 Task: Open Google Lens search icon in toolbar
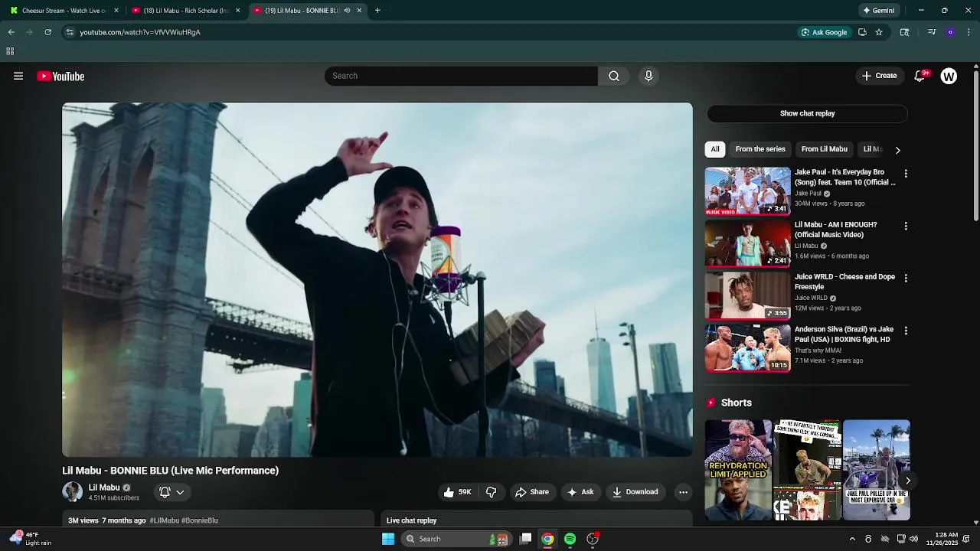coord(904,32)
